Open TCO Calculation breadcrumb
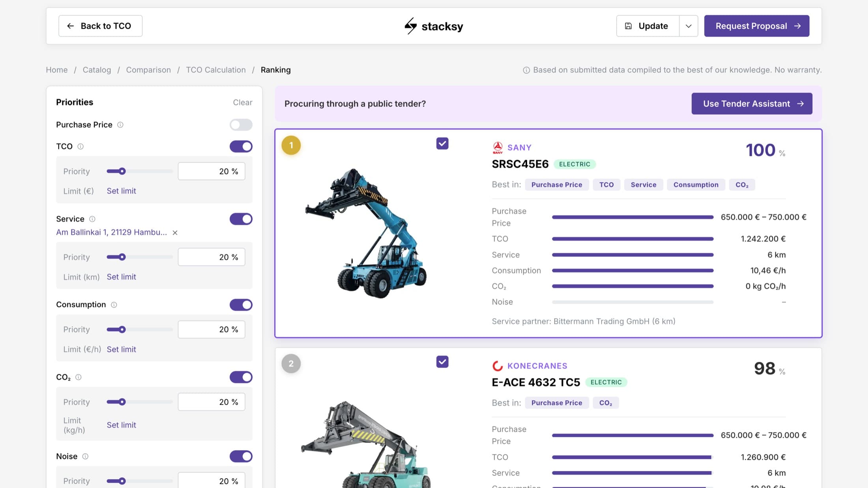This screenshot has height=488, width=868. 216,70
